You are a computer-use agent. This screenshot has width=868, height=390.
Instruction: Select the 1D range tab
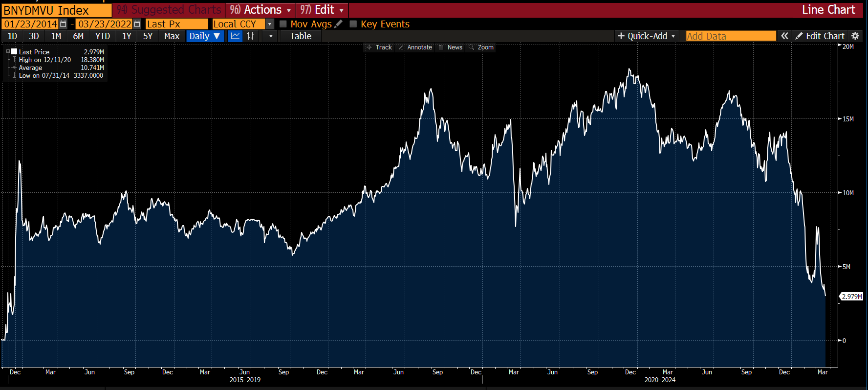point(12,36)
